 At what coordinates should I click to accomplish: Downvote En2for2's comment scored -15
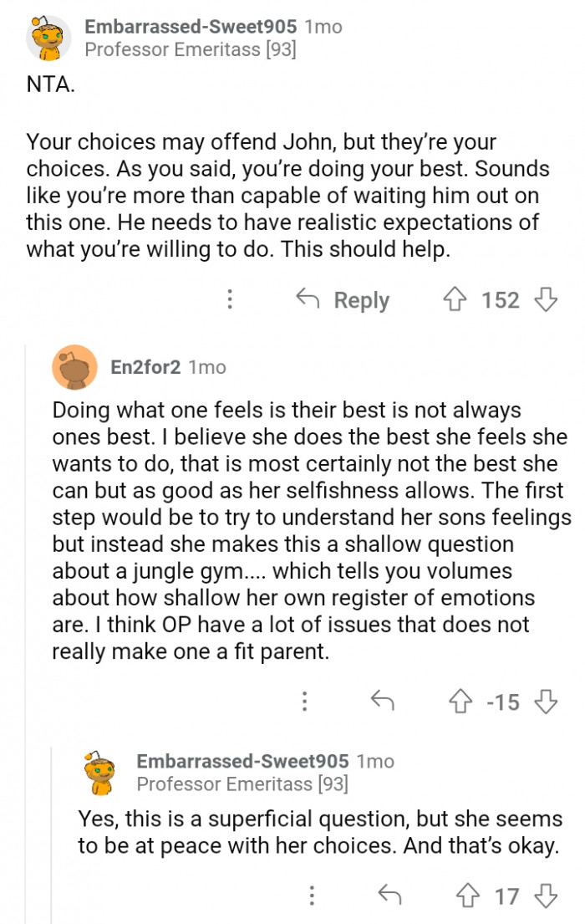(546, 702)
